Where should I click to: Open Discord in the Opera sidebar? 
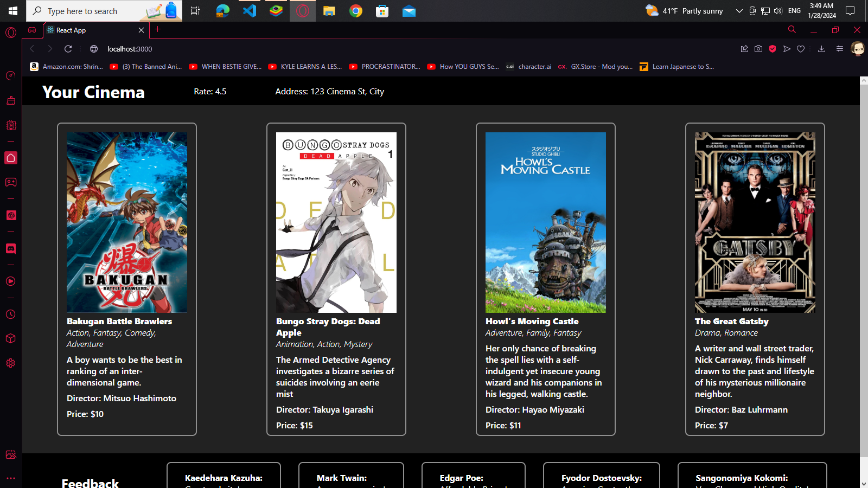point(11,248)
